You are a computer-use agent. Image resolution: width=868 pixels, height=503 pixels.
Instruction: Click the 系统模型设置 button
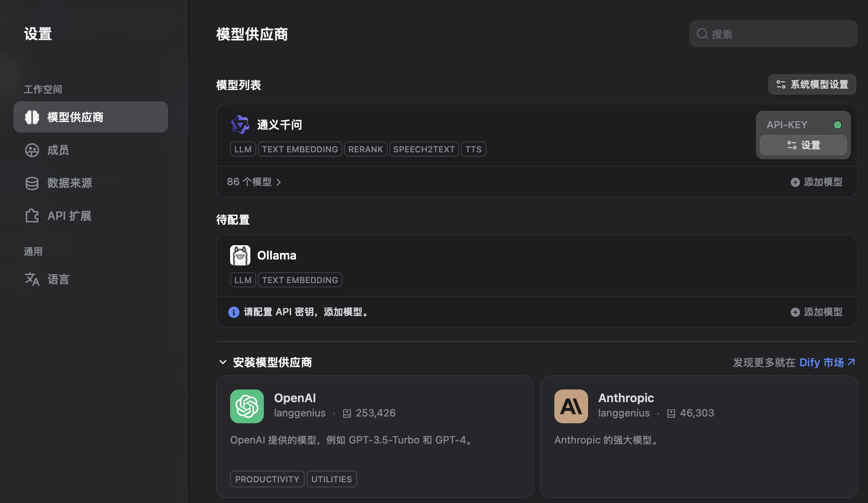point(812,84)
